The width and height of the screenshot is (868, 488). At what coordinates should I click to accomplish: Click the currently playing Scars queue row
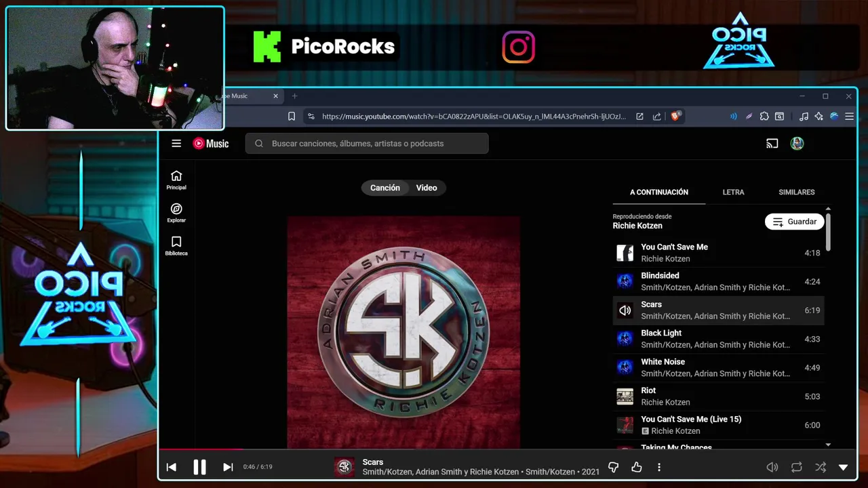(x=719, y=310)
